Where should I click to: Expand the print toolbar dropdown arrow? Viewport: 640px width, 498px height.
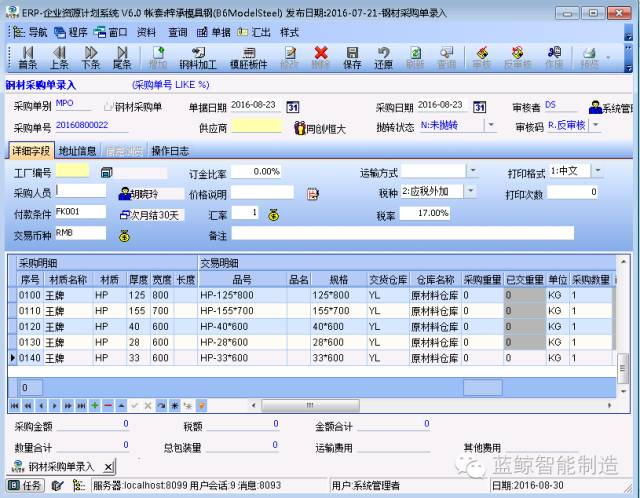(608, 58)
